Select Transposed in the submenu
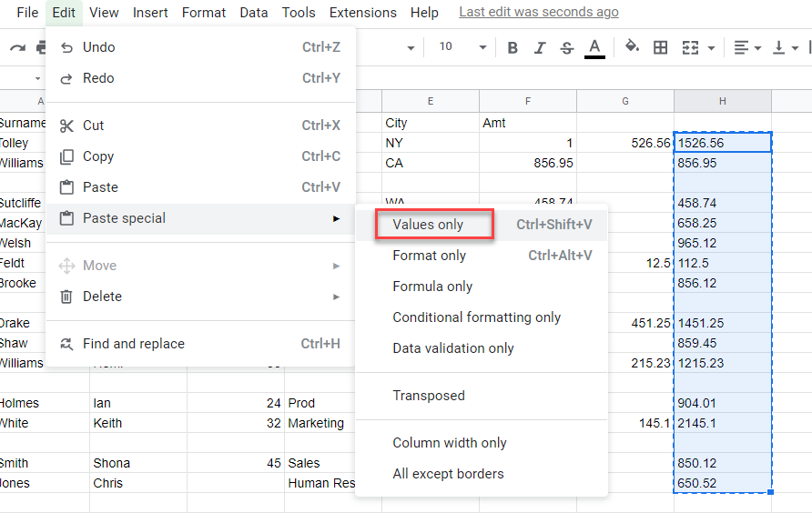Image resolution: width=812 pixels, height=513 pixels. pos(428,396)
